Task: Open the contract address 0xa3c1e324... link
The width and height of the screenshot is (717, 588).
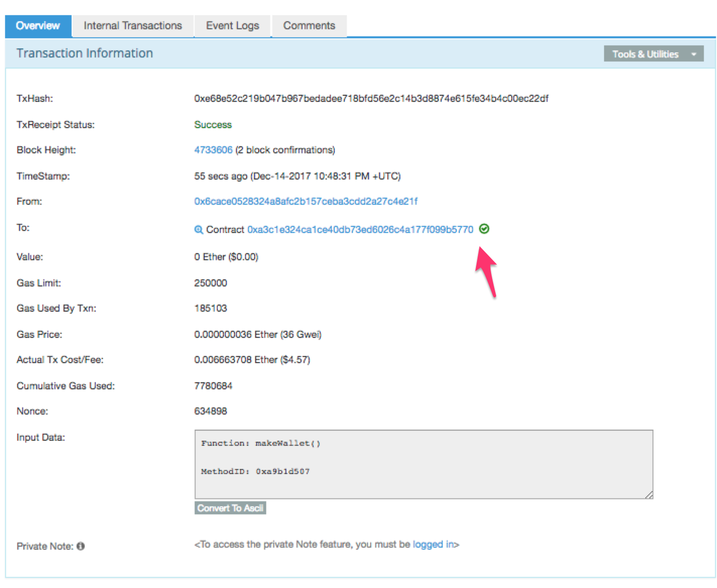Action: [360, 229]
